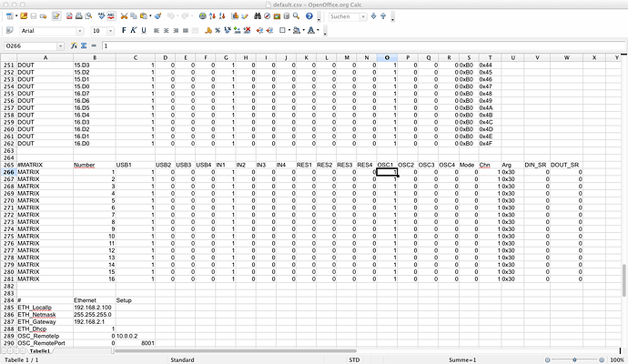
Task: Open the Background Color dropdown arrow
Action: 304,30
